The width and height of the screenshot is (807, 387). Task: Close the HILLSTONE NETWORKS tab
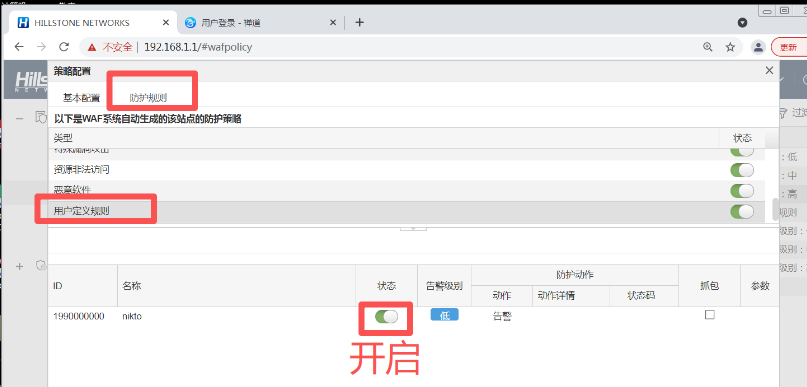(x=166, y=23)
